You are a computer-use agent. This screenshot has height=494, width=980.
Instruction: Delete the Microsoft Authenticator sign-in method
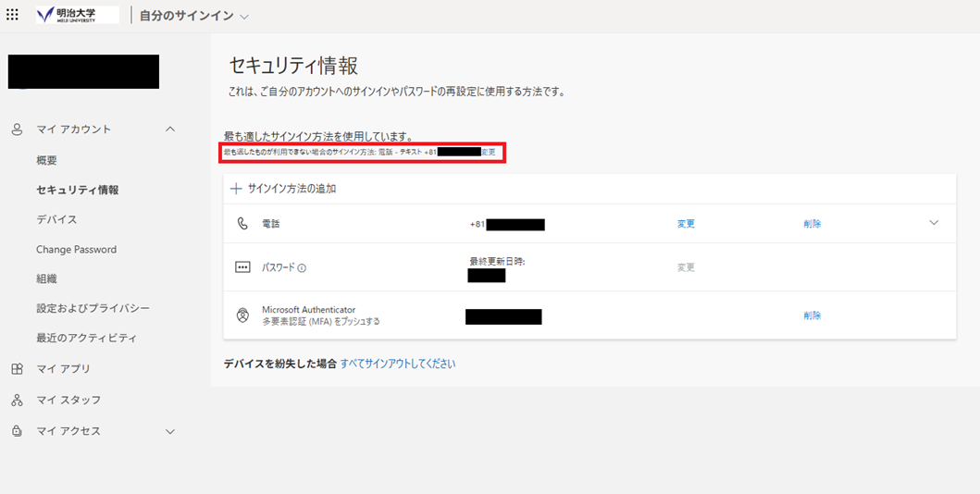tap(812, 315)
